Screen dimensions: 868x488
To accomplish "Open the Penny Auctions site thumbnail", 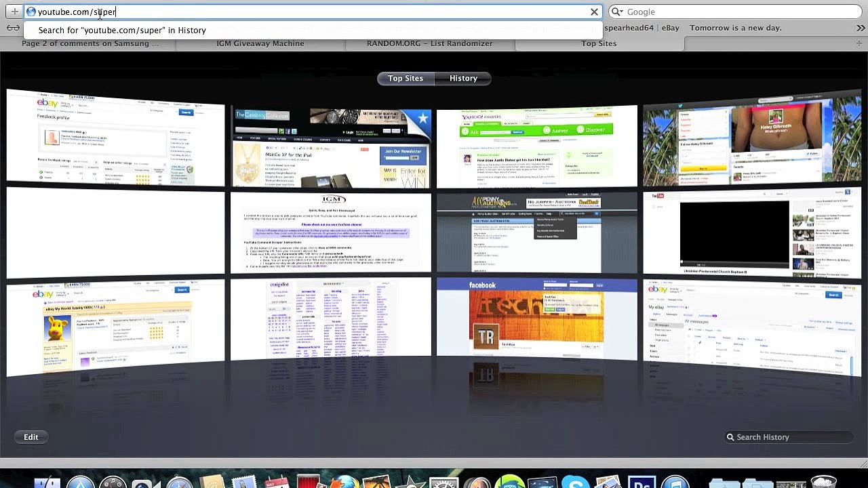I will [x=536, y=233].
